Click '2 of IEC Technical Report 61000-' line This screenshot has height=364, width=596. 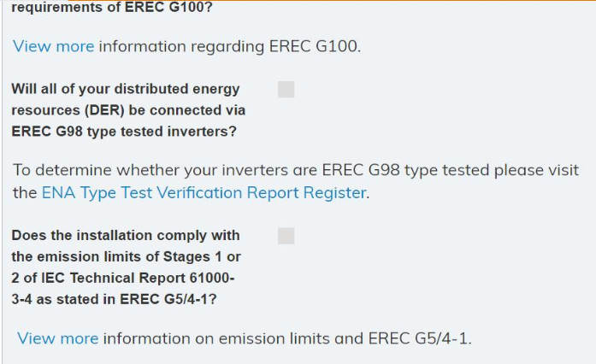tap(123, 278)
